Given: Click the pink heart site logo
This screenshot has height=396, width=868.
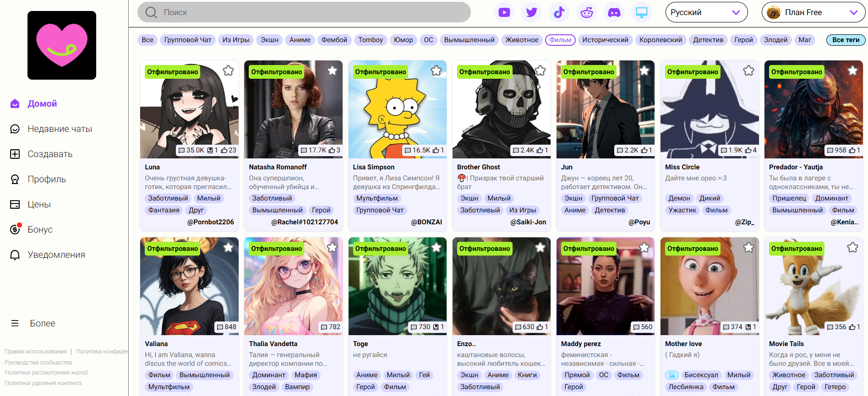Looking at the screenshot, I should click(x=62, y=45).
